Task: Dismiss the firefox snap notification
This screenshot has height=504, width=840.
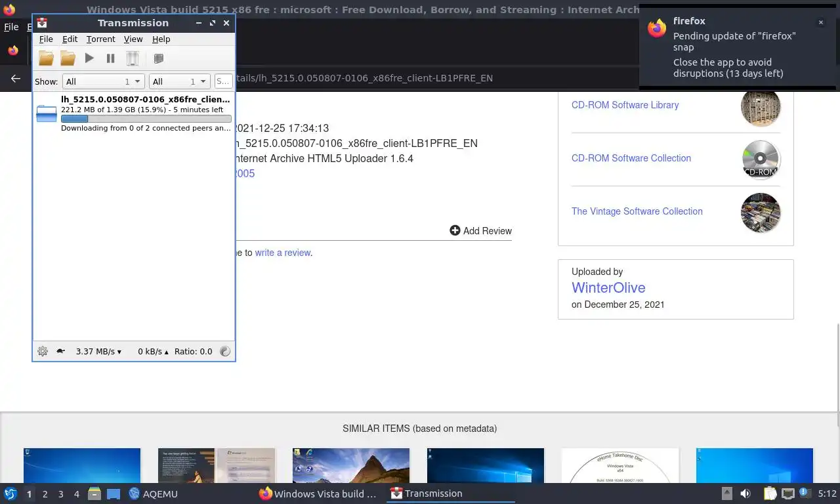Action: (x=820, y=22)
